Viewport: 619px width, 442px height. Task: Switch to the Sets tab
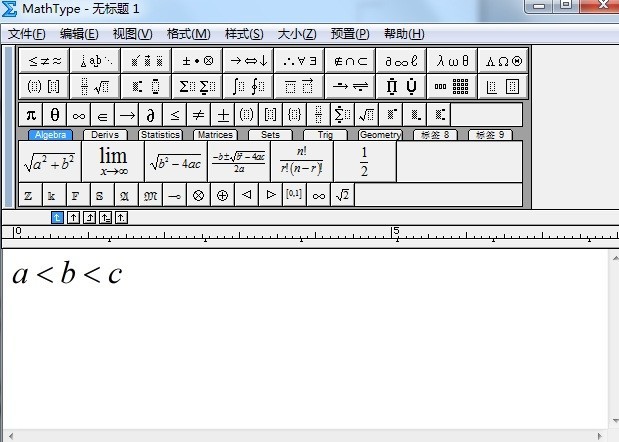[270, 135]
